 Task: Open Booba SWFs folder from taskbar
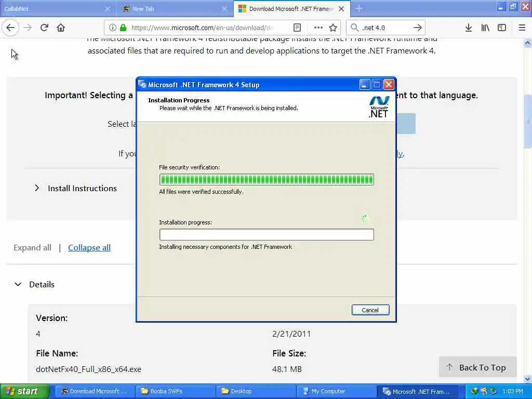click(x=175, y=391)
